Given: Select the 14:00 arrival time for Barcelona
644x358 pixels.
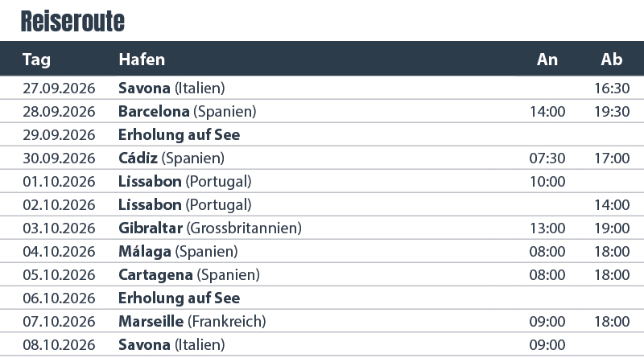Looking at the screenshot, I should (x=547, y=111).
